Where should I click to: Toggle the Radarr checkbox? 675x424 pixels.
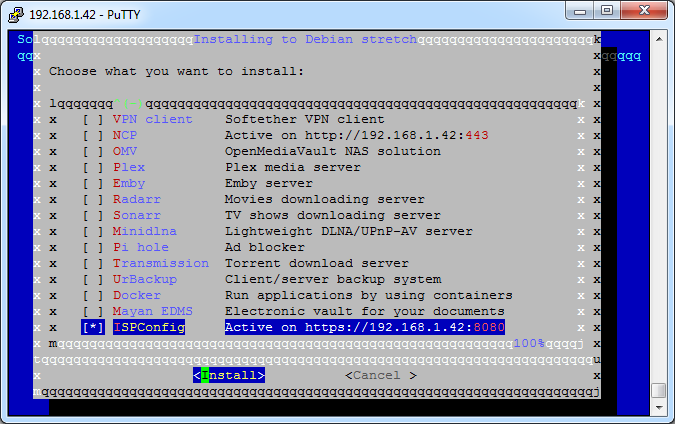(93, 199)
